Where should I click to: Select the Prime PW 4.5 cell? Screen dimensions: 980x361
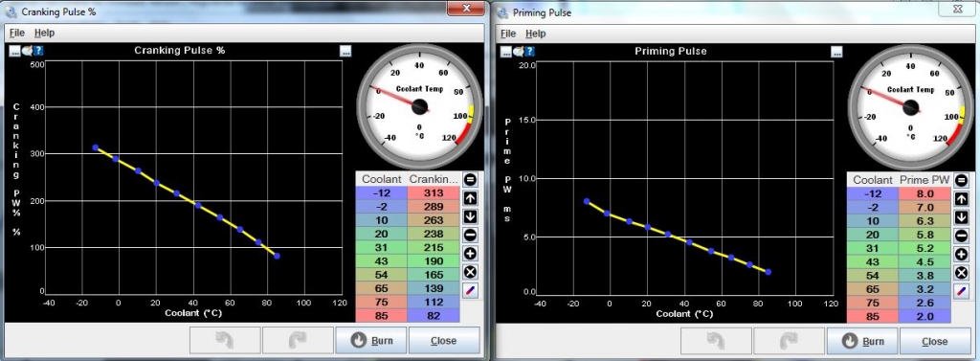[x=925, y=261]
